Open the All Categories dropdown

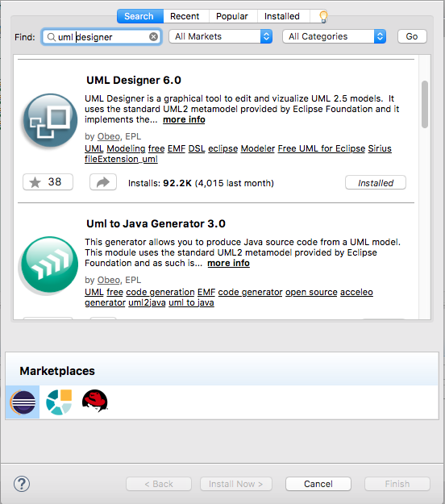click(334, 36)
